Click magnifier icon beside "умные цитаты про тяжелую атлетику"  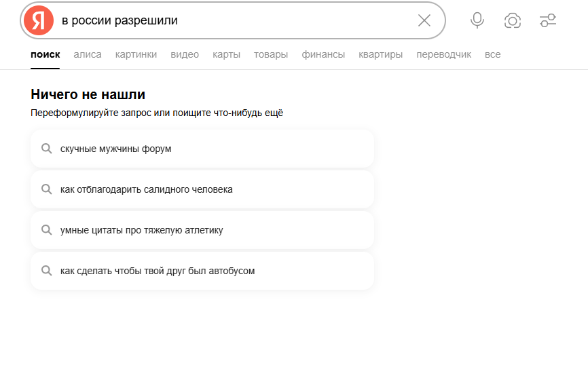pyautogui.click(x=47, y=230)
